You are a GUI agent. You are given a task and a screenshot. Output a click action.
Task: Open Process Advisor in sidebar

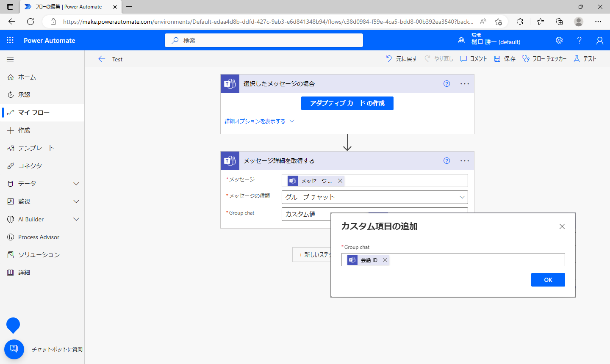(42, 237)
